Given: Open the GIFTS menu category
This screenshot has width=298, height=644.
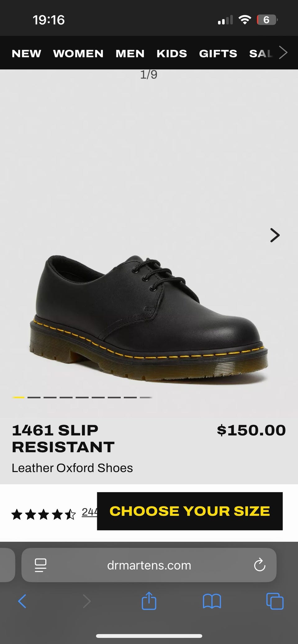Looking at the screenshot, I should [x=218, y=54].
